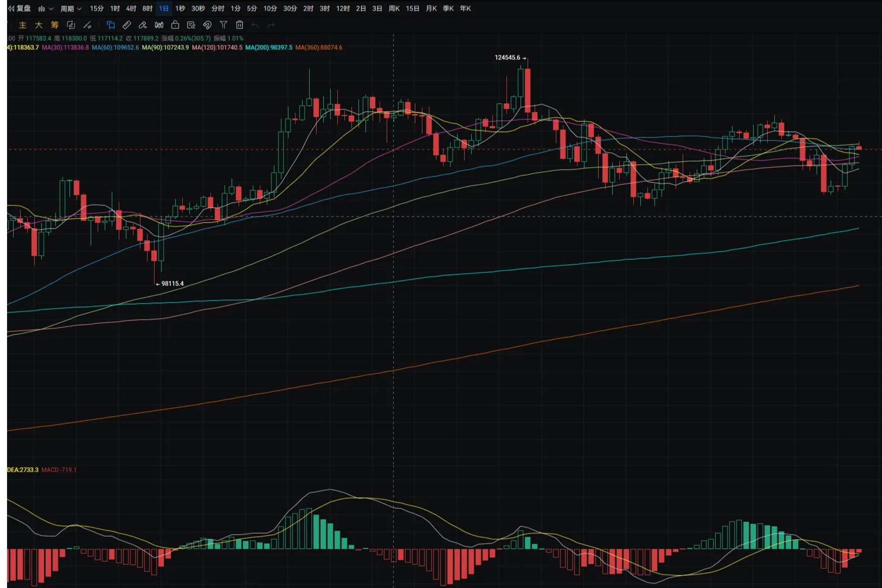Select the 季K quarterly chart
Image resolution: width=882 pixels, height=588 pixels.
coord(448,9)
